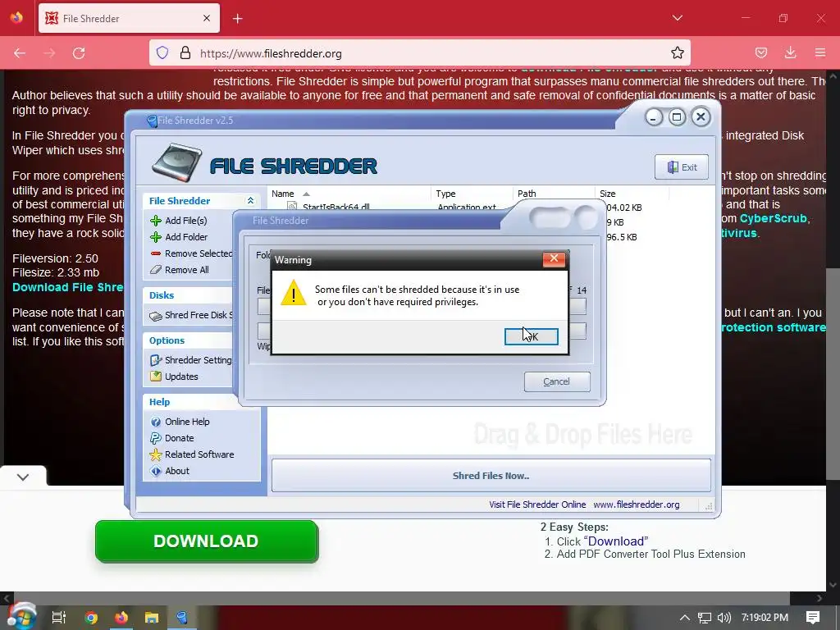Click the Donate PayPal icon
The height and width of the screenshot is (630, 840).
pos(155,438)
